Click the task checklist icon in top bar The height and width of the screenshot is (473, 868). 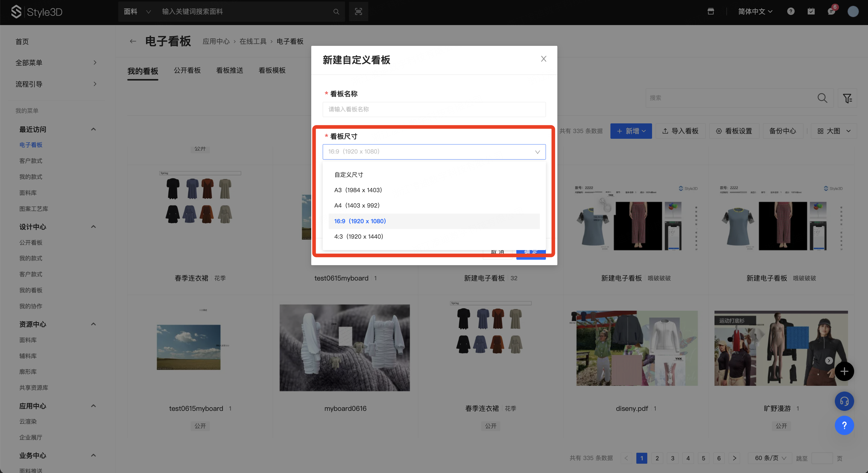[811, 11]
